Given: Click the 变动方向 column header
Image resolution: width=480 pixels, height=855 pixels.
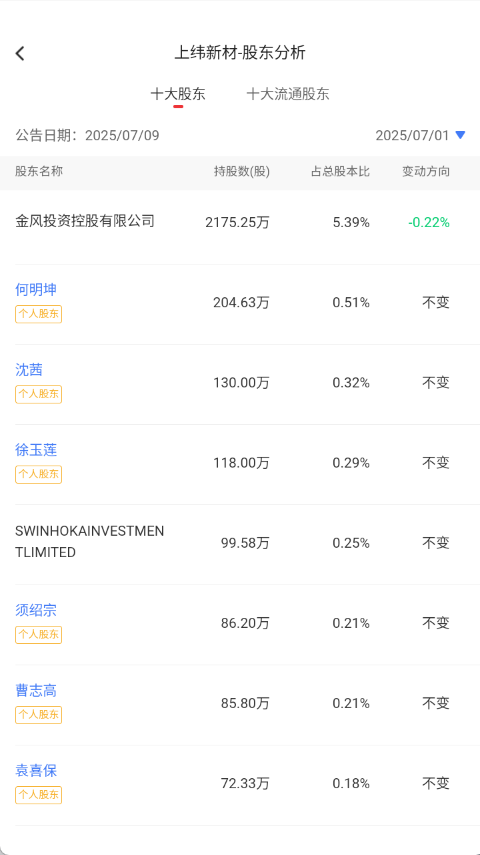Looking at the screenshot, I should (426, 171).
